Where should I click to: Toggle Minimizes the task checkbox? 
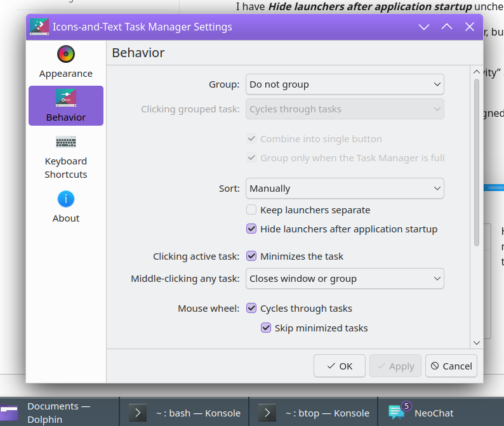(x=251, y=256)
